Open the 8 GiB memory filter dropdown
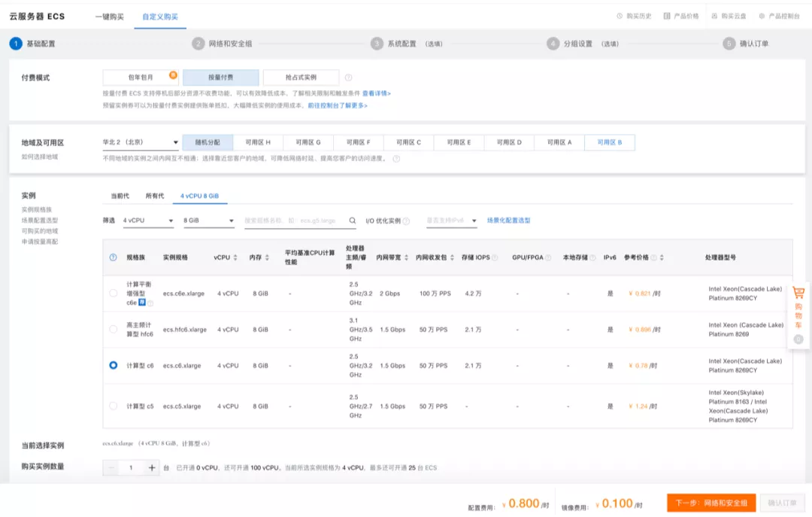This screenshot has width=812, height=517. click(209, 220)
